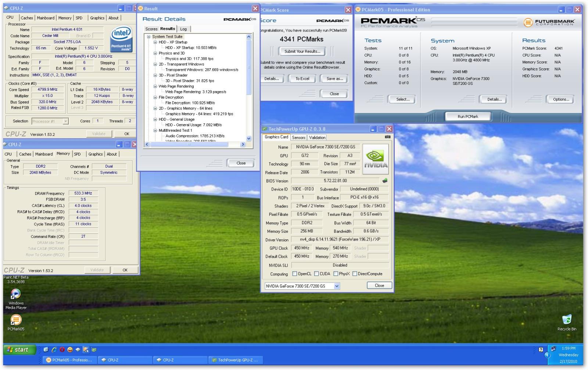The image size is (588, 370).
Task: Open the Recycle Bin on the desktop
Action: 567,323
